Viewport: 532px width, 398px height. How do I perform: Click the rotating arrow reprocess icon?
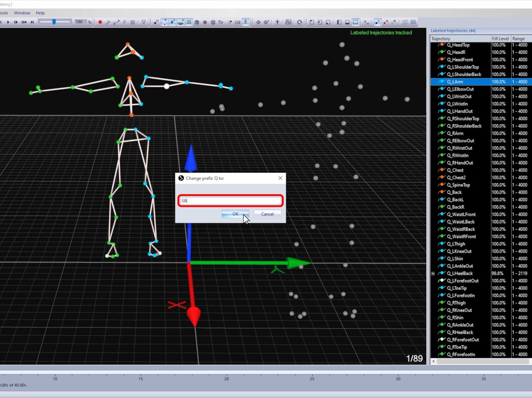click(x=300, y=22)
